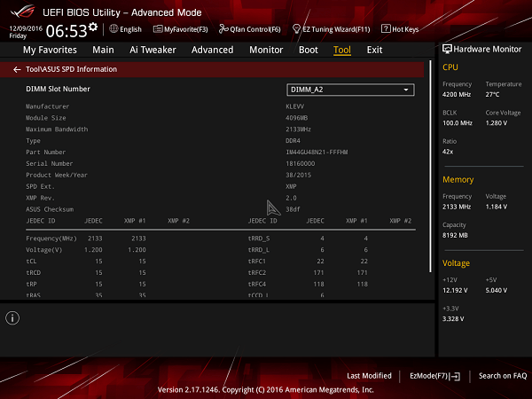532x399 pixels.
Task: Click the +5V value 5.040 V
Action: 496,291
